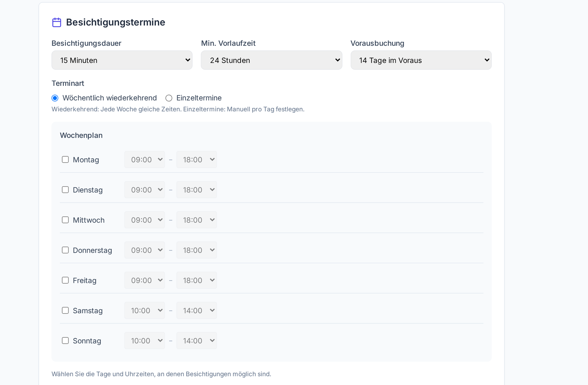
Task: Click the Min. Vorlaufzeit label
Action: 228,43
